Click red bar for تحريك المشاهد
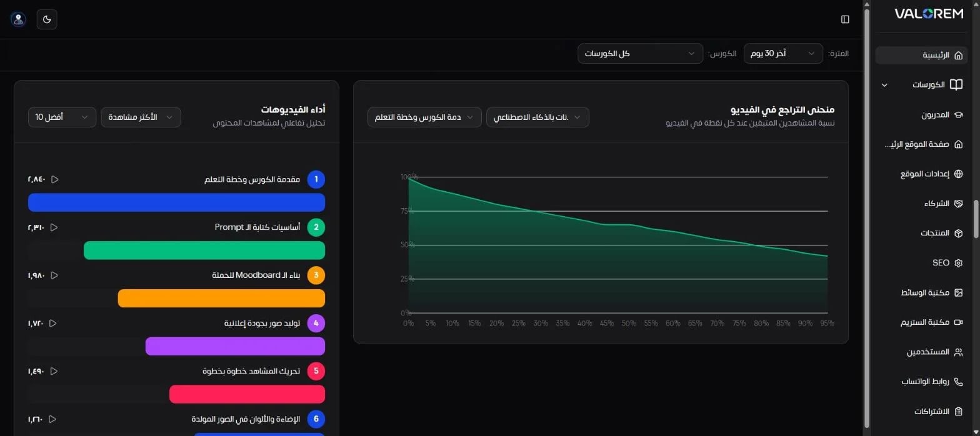The image size is (980, 436). [247, 394]
